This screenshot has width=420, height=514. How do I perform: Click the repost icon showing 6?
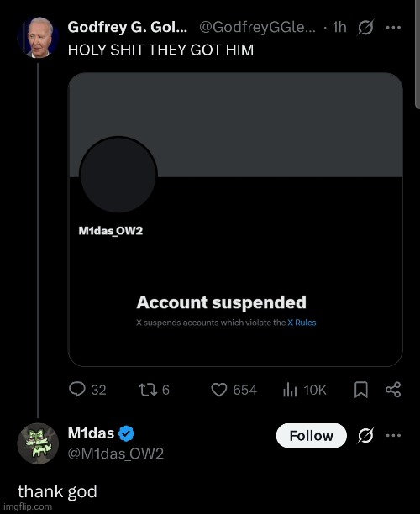154,390
